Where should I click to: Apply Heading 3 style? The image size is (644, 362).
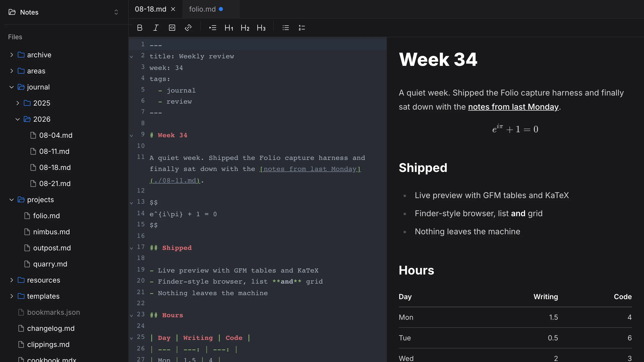[x=261, y=28]
